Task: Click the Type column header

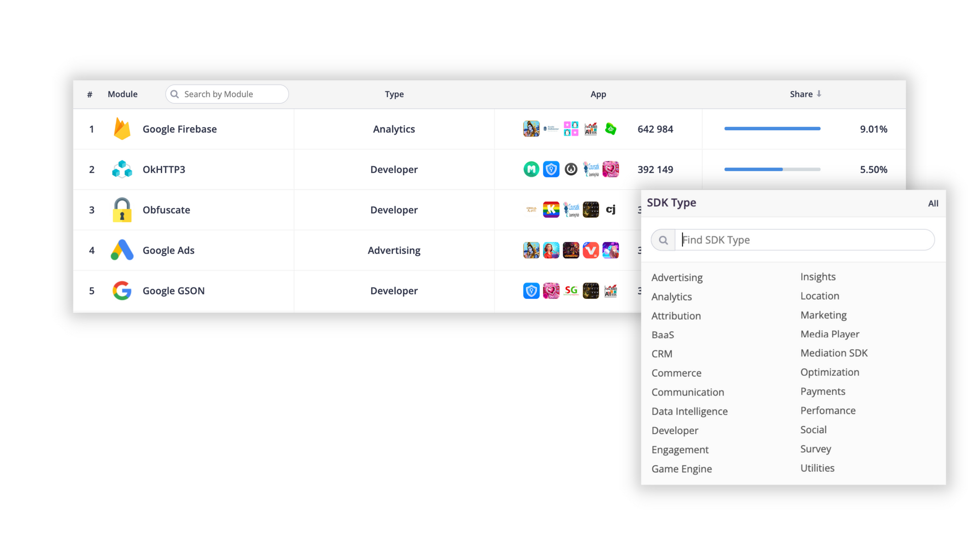Action: pyautogui.click(x=394, y=94)
